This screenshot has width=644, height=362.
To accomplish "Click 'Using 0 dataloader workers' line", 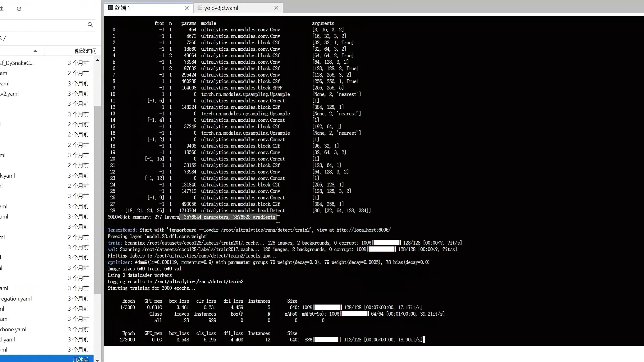I will 140,275.
